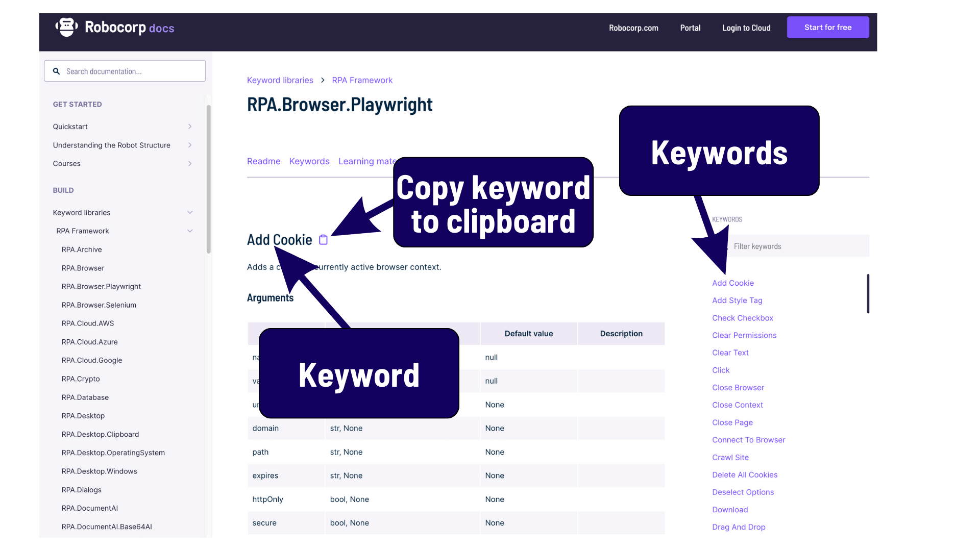
Task: Jump to the Add Cookie keyword link
Action: (x=733, y=283)
